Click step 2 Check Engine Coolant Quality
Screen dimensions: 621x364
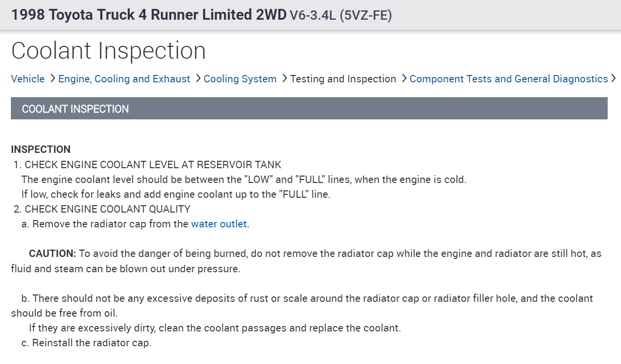point(107,209)
